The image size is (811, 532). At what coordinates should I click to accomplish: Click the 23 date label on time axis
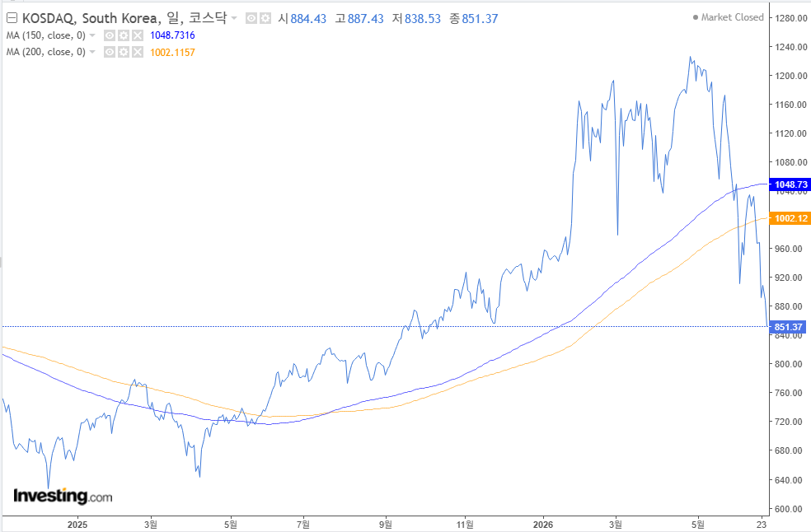pyautogui.click(x=762, y=525)
